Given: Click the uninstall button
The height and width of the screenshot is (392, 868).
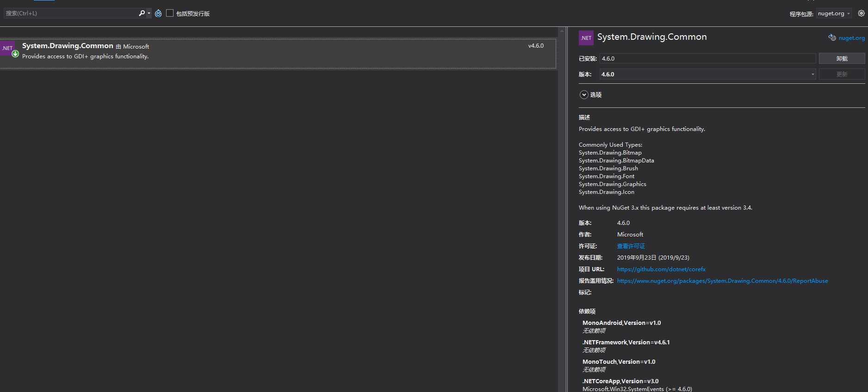Looking at the screenshot, I should pos(842,58).
